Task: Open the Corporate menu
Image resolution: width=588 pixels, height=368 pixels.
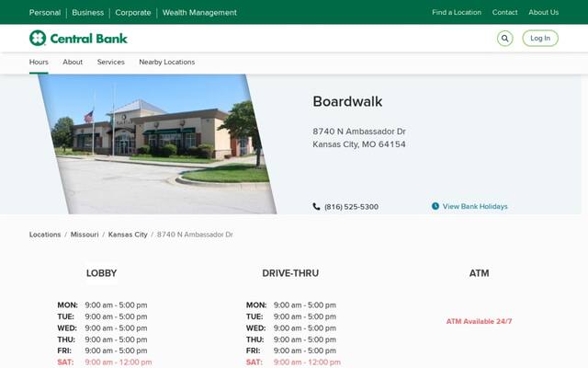Action: coord(132,12)
